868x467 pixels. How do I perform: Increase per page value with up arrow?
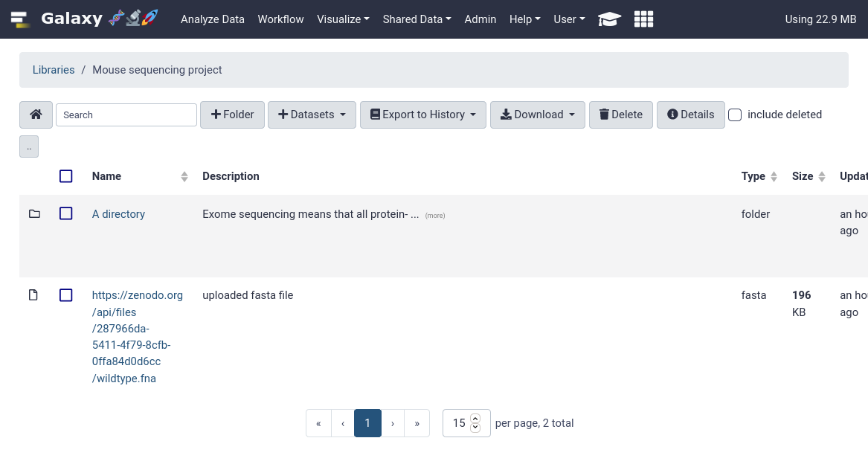point(475,419)
